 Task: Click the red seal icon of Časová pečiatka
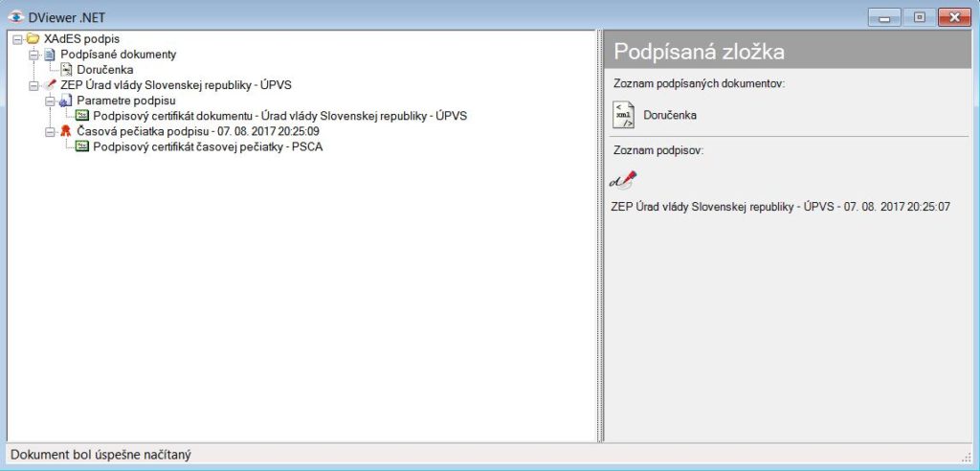click(66, 131)
